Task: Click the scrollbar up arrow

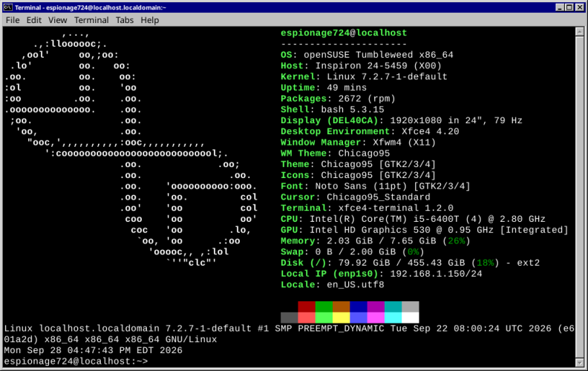Action: (x=579, y=32)
